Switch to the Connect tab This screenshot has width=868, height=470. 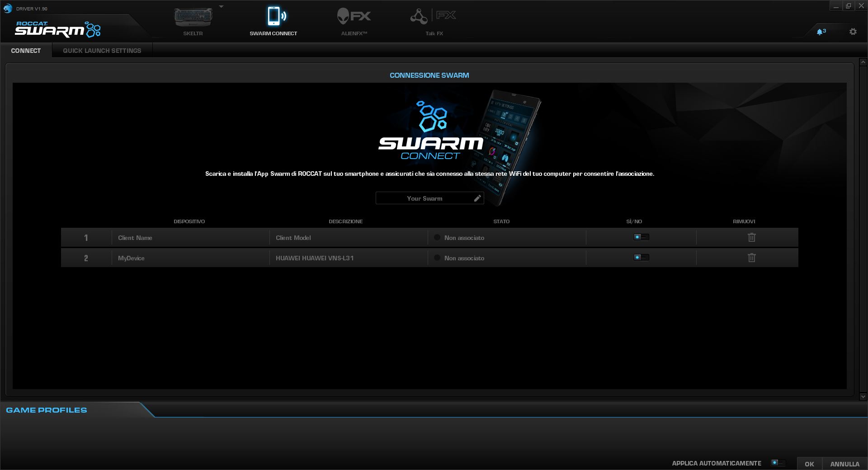click(x=26, y=51)
